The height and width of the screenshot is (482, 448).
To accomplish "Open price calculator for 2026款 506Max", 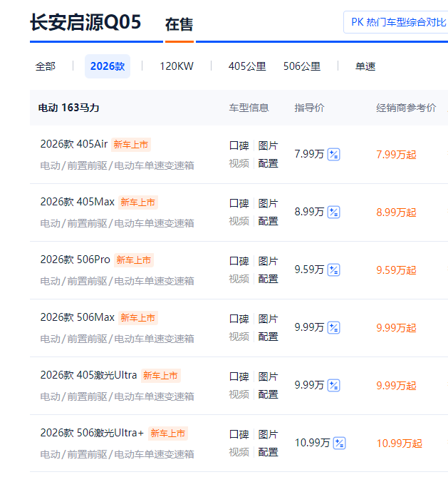I will pyautogui.click(x=333, y=327).
